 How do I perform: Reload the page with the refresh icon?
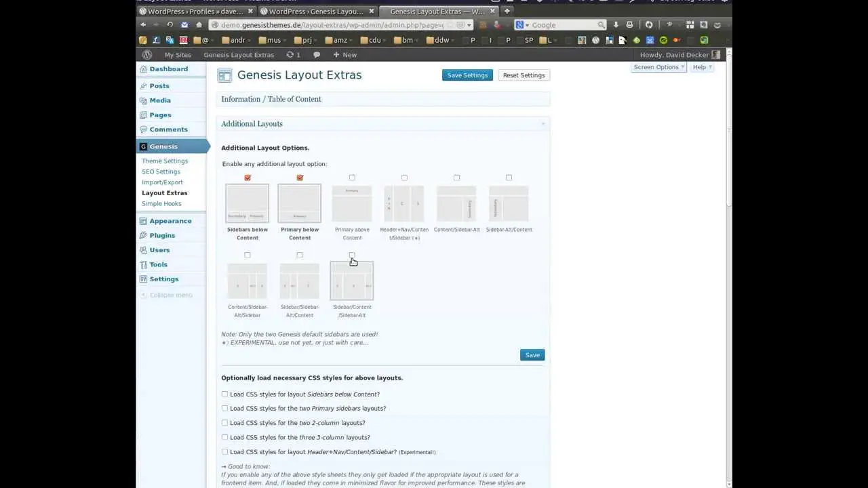tap(170, 25)
